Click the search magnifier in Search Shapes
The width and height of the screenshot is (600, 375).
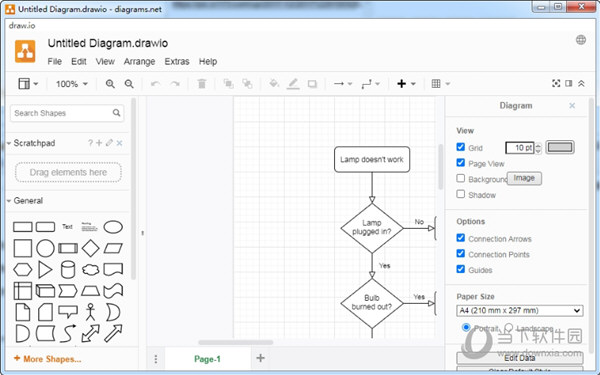[x=116, y=113]
